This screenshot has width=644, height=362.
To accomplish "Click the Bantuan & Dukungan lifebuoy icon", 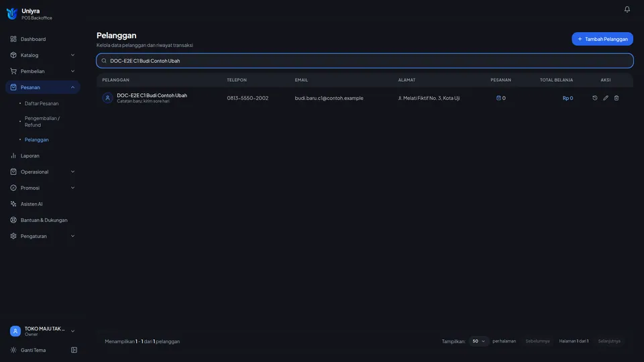I will [13, 220].
